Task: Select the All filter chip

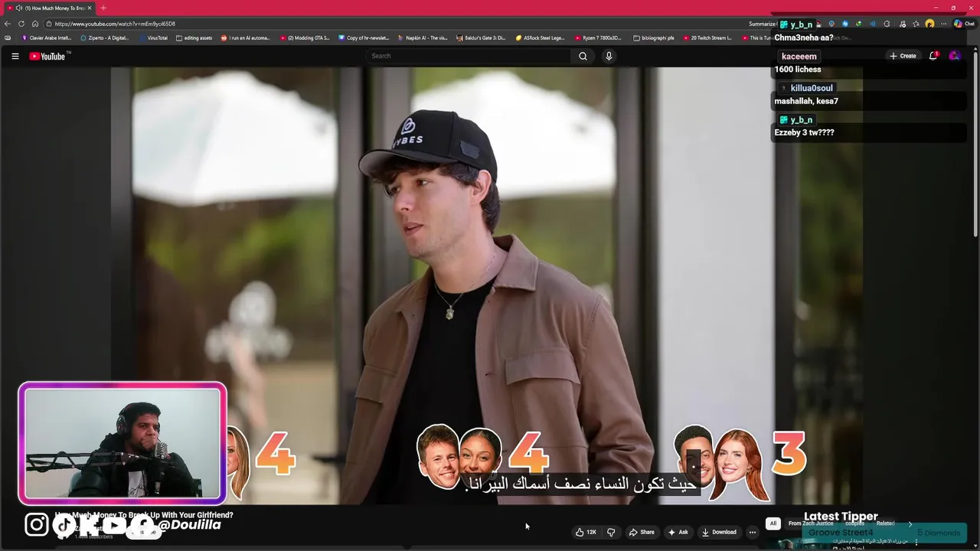Action: coord(773,523)
